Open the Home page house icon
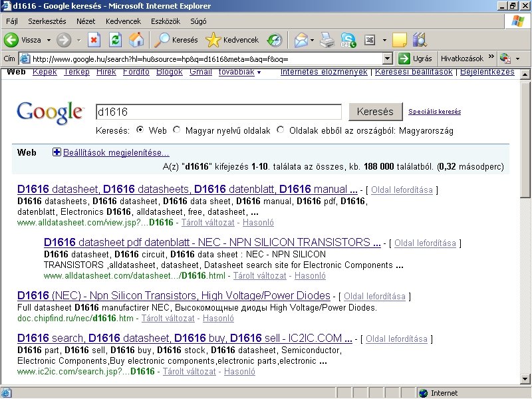 (x=136, y=40)
